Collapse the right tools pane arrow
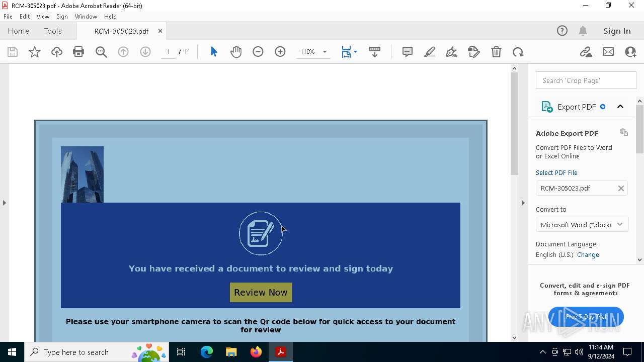Image resolution: width=644 pixels, height=362 pixels. pyautogui.click(x=523, y=203)
